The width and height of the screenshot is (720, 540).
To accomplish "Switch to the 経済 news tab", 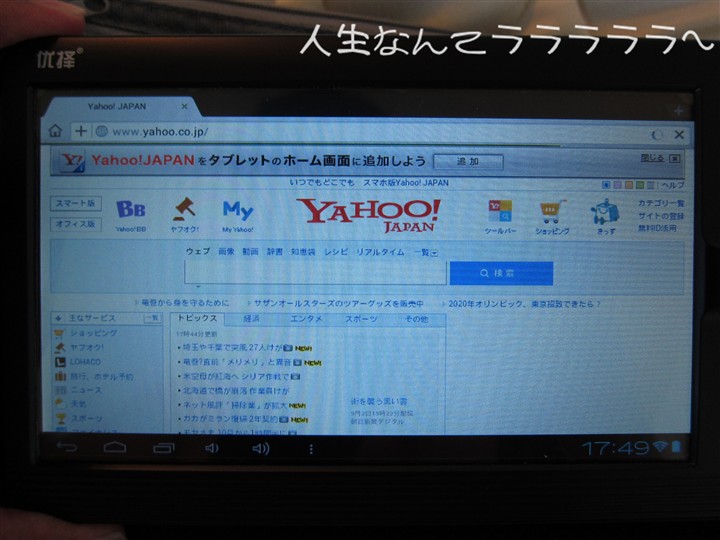I will click(x=251, y=319).
